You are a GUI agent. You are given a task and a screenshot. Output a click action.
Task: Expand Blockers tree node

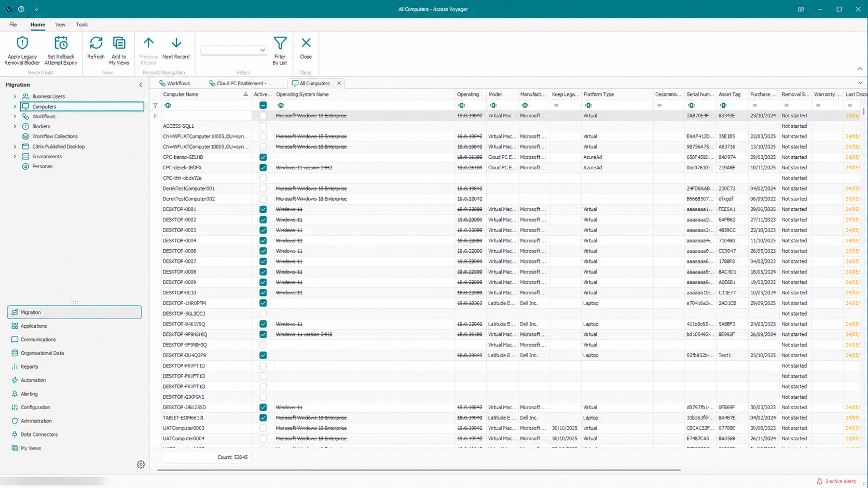[x=15, y=126]
